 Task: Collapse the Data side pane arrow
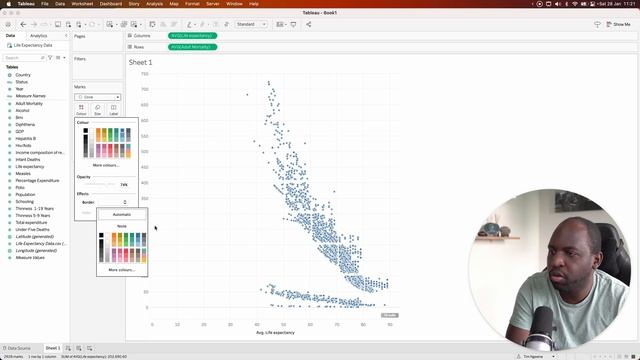tap(66, 36)
